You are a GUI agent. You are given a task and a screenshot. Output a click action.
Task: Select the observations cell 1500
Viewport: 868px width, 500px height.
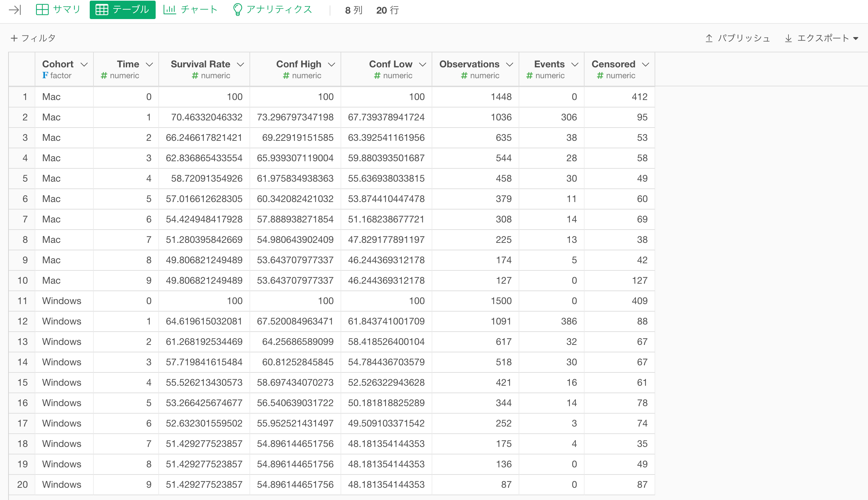point(475,301)
